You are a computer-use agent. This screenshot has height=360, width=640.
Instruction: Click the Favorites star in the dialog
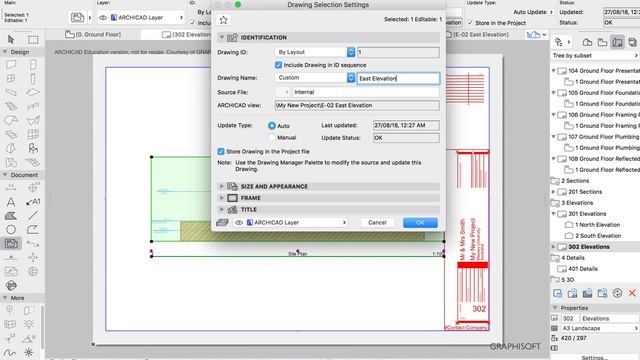coord(223,20)
